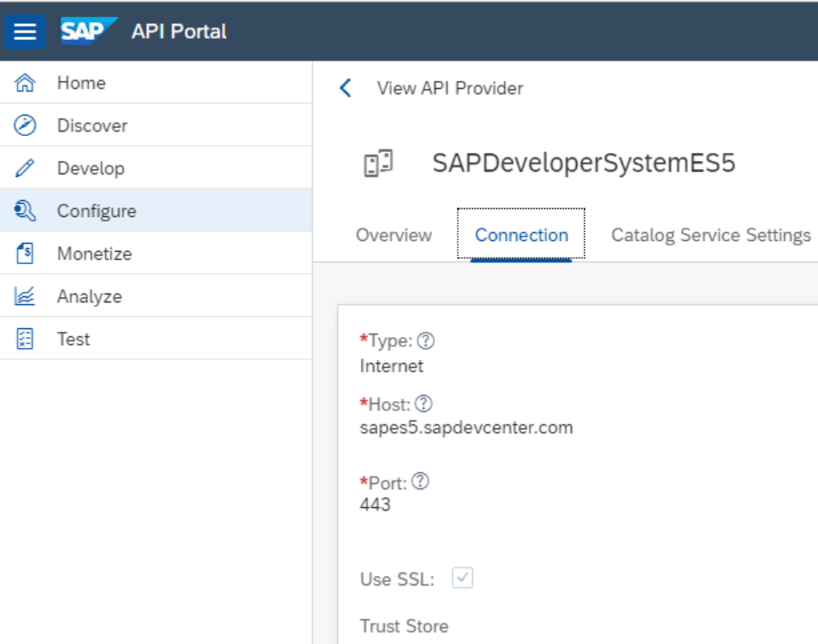
Task: Click the Analyze chart icon
Action: click(x=26, y=297)
